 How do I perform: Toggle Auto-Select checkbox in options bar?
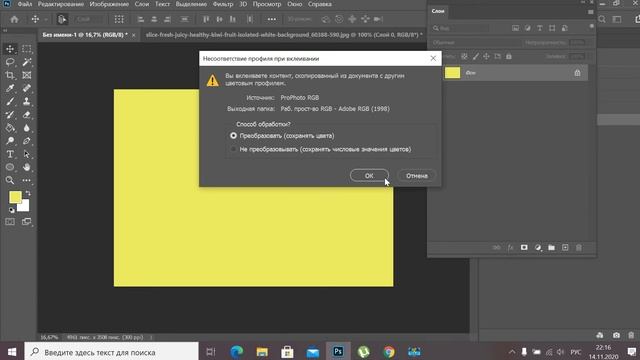(x=62, y=19)
